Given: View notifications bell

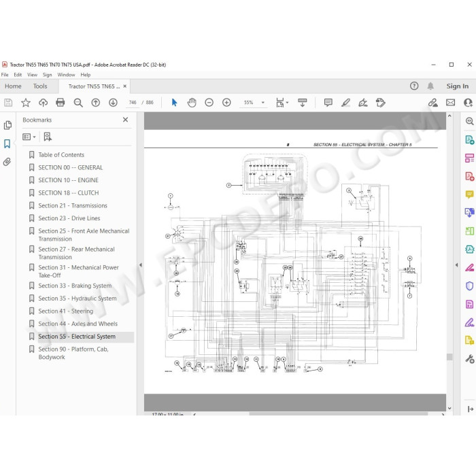Looking at the screenshot, I should click(x=430, y=86).
